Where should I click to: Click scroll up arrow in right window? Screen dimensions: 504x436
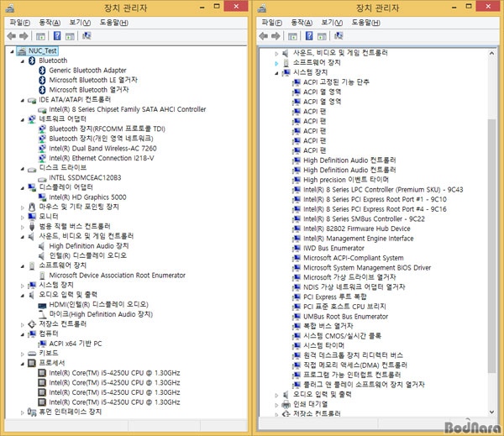coord(491,54)
